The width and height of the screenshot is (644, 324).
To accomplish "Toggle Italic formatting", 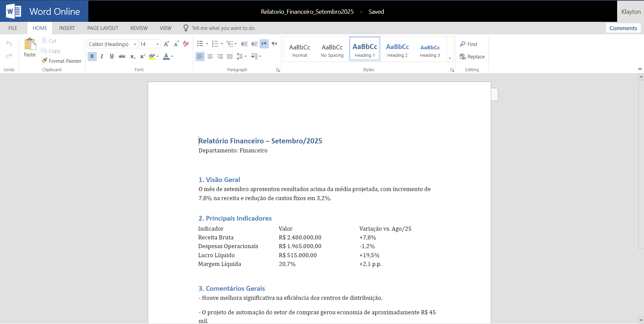I will (x=102, y=56).
